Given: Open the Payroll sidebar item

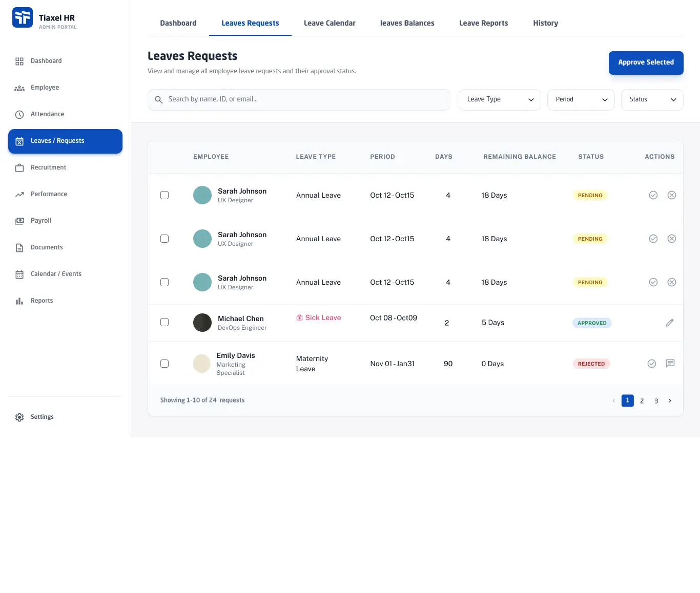Looking at the screenshot, I should [x=65, y=221].
